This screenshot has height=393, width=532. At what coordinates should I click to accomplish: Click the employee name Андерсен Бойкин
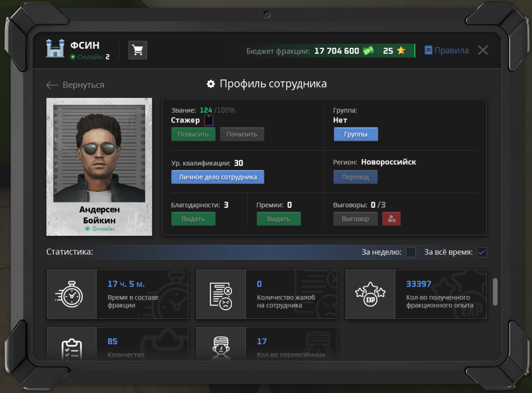click(100, 215)
